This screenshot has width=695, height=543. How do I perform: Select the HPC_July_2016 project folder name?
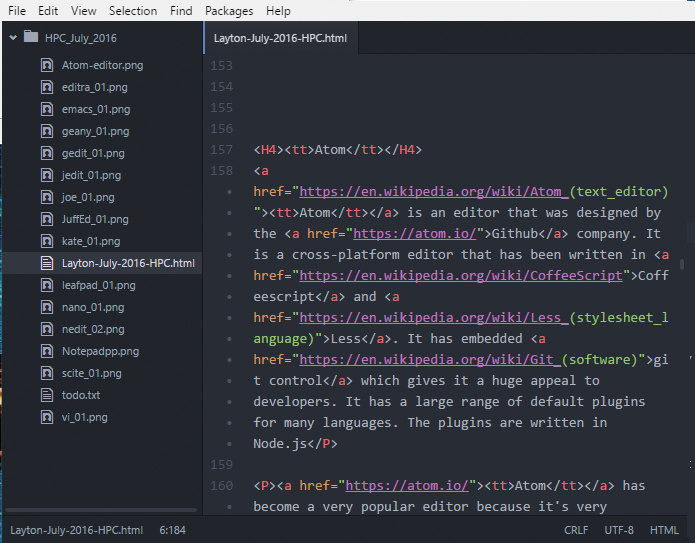click(81, 38)
